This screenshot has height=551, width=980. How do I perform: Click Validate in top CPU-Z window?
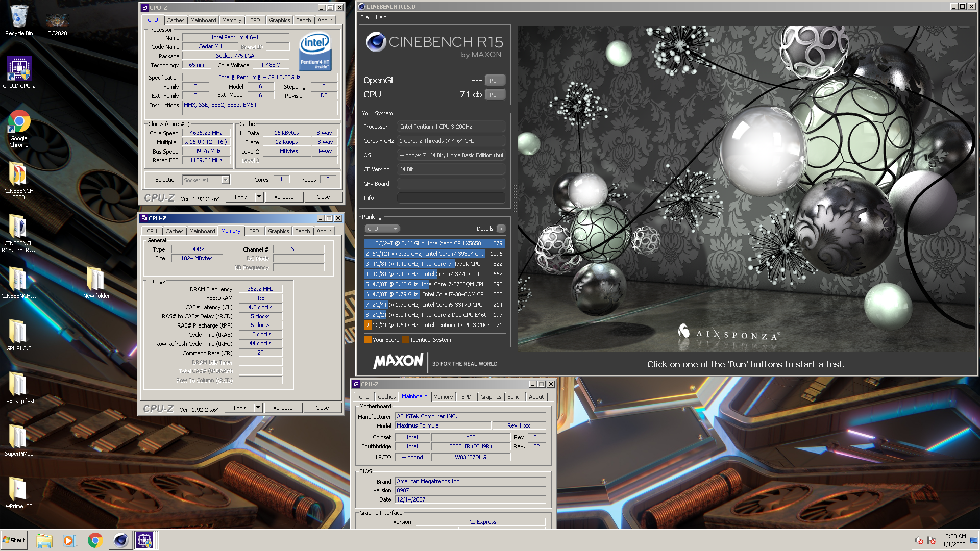284,197
